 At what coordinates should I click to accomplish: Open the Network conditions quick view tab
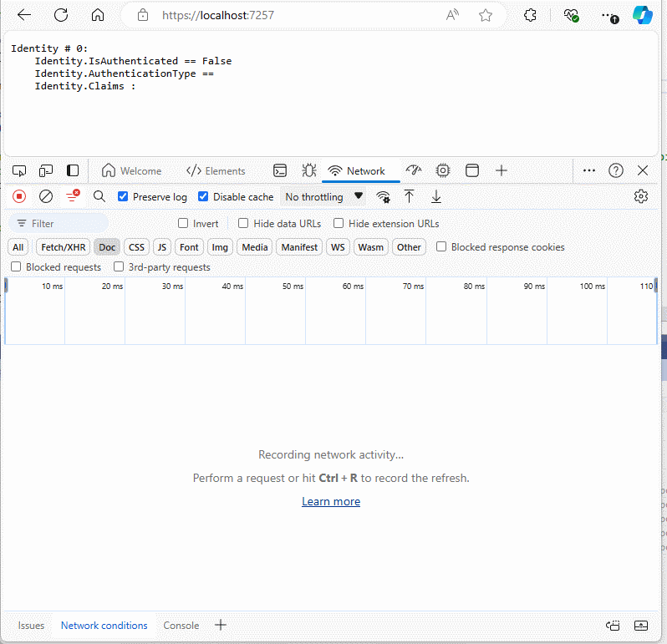104,626
